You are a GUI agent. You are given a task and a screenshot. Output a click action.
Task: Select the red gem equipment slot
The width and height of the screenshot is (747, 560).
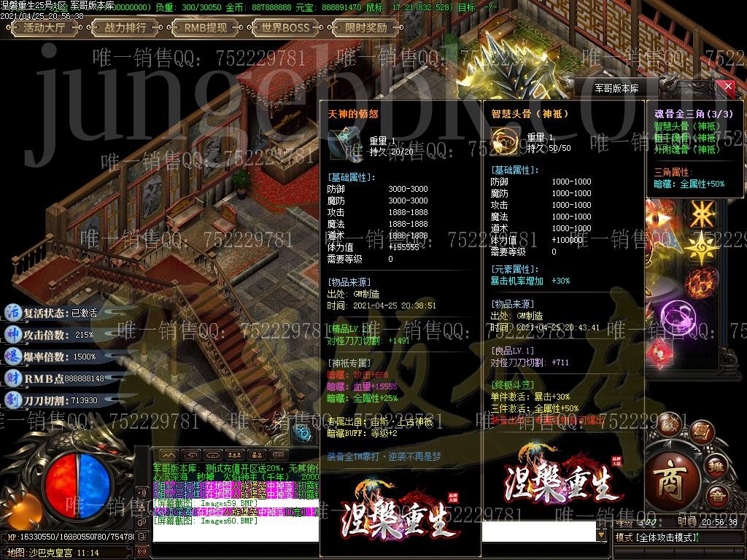pyautogui.click(x=659, y=352)
